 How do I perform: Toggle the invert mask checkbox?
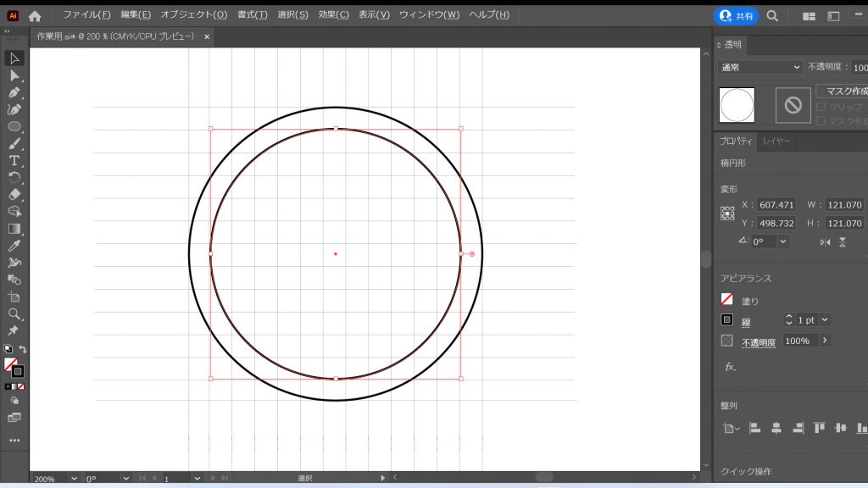coord(821,120)
